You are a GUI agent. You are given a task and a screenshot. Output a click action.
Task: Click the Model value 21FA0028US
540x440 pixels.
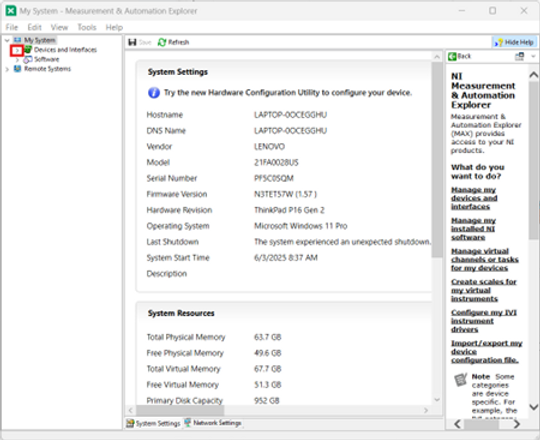click(276, 163)
